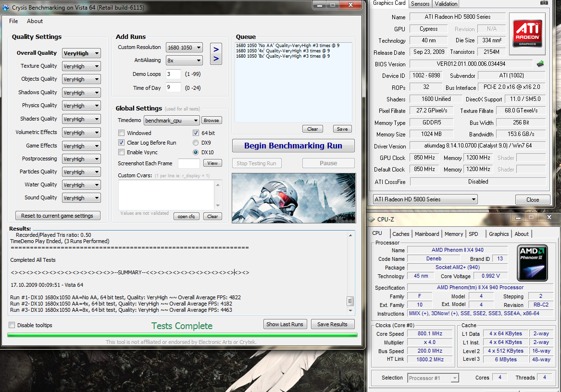Screen dimensions: 561x392
Task: Select the '8x' Quality-VeryHigh queue entry
Action: [x=283, y=56]
